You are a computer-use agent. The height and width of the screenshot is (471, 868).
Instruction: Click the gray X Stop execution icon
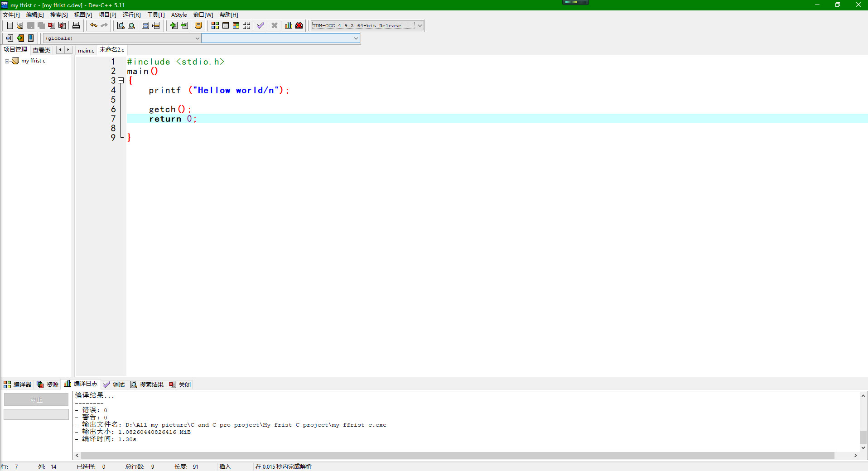click(x=275, y=25)
